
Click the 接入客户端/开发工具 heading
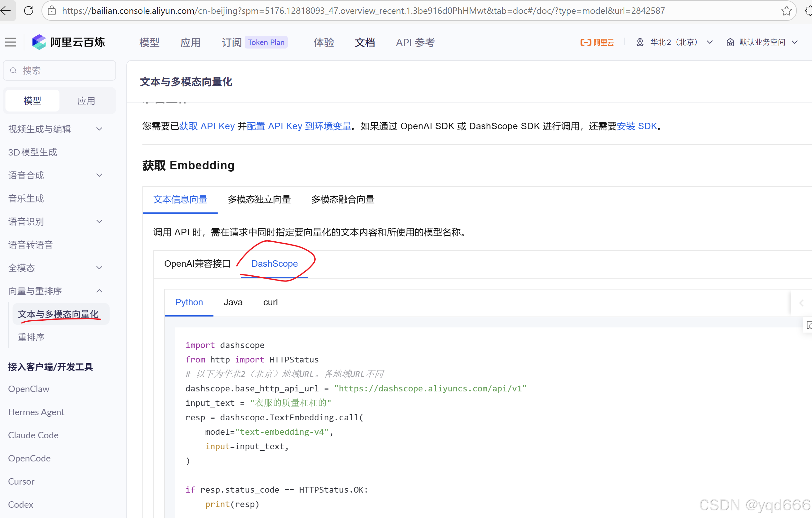pos(50,366)
